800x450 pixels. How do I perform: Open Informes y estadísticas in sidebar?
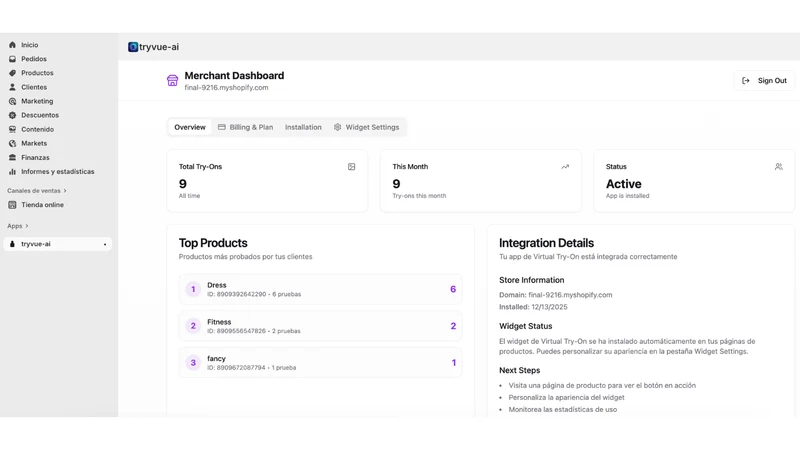(x=58, y=171)
